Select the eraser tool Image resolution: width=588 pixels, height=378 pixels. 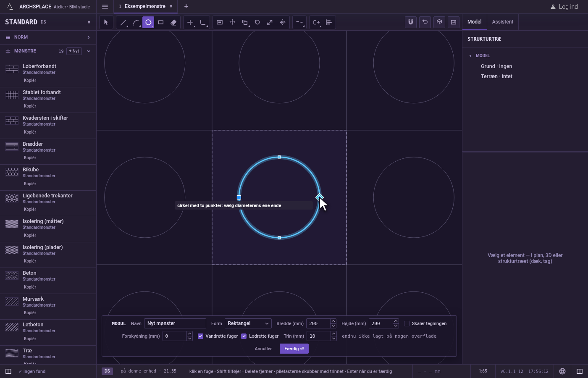pyautogui.click(x=173, y=22)
